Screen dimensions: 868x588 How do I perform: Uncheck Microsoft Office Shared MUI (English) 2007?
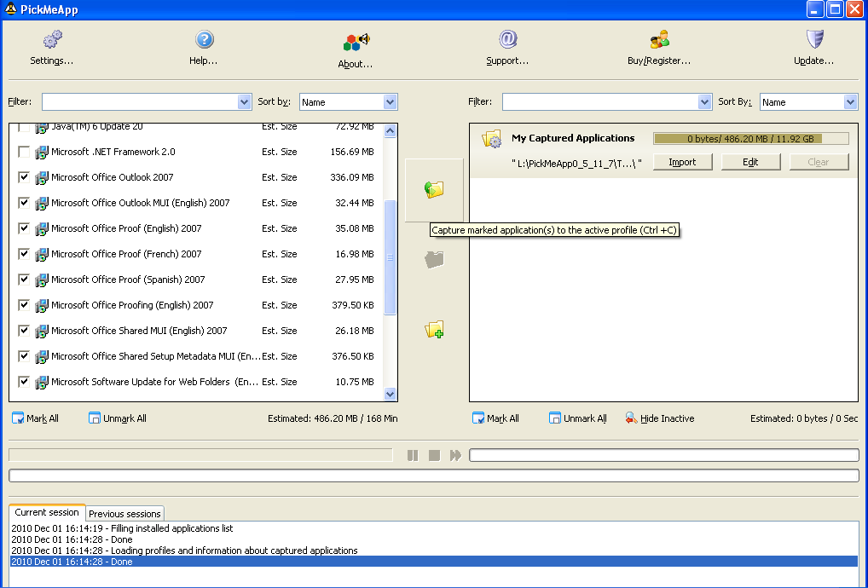click(24, 331)
